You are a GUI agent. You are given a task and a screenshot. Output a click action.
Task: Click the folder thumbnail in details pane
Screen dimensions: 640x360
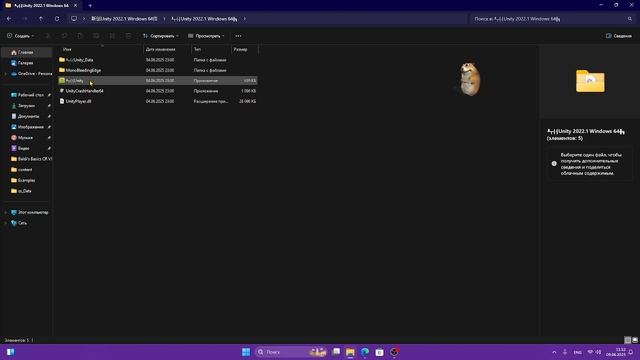pyautogui.click(x=590, y=81)
